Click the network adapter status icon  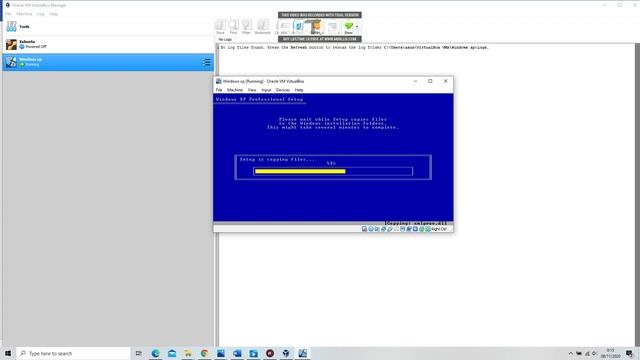pos(384,229)
